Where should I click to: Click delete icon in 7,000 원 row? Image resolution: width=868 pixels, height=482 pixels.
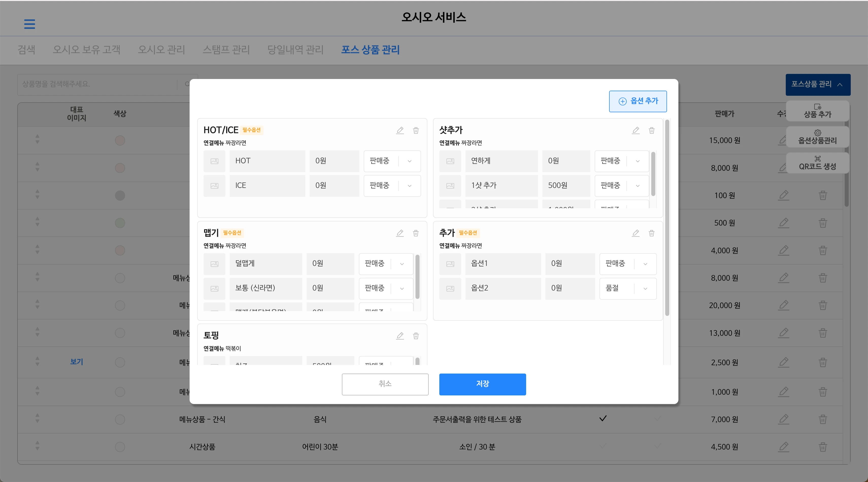[823, 419]
